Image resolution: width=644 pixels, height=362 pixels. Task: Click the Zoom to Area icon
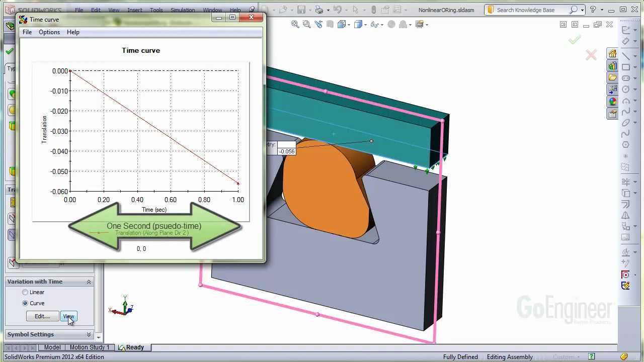point(306,24)
